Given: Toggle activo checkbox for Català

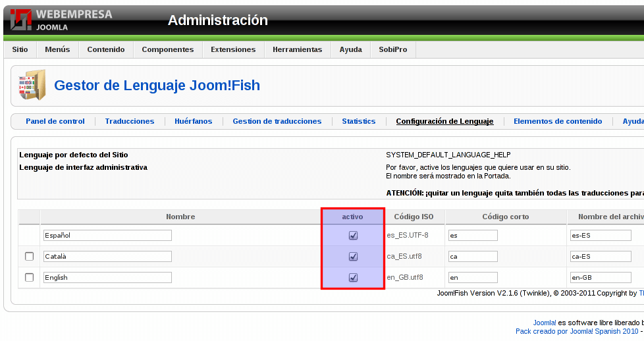Looking at the screenshot, I should click(353, 256).
